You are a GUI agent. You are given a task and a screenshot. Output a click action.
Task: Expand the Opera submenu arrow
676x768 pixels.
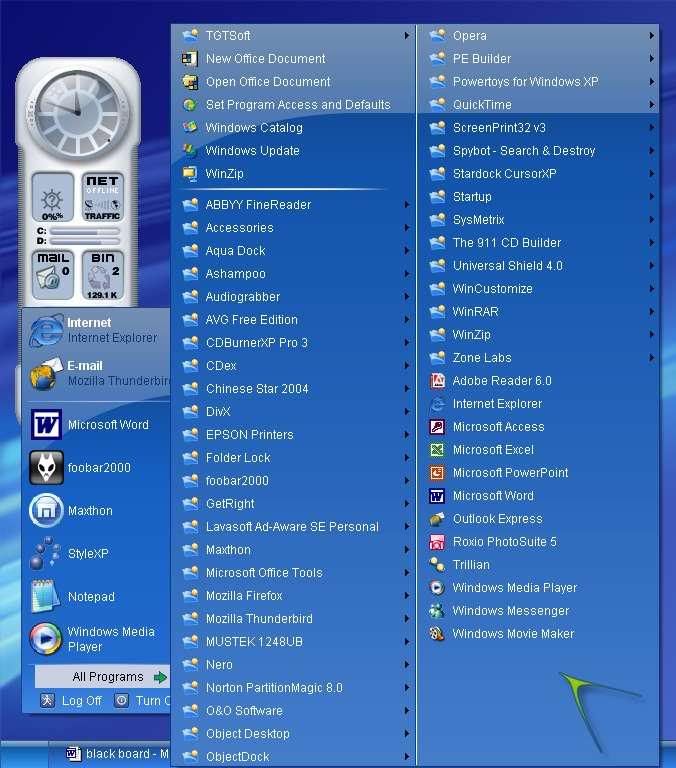(x=652, y=35)
